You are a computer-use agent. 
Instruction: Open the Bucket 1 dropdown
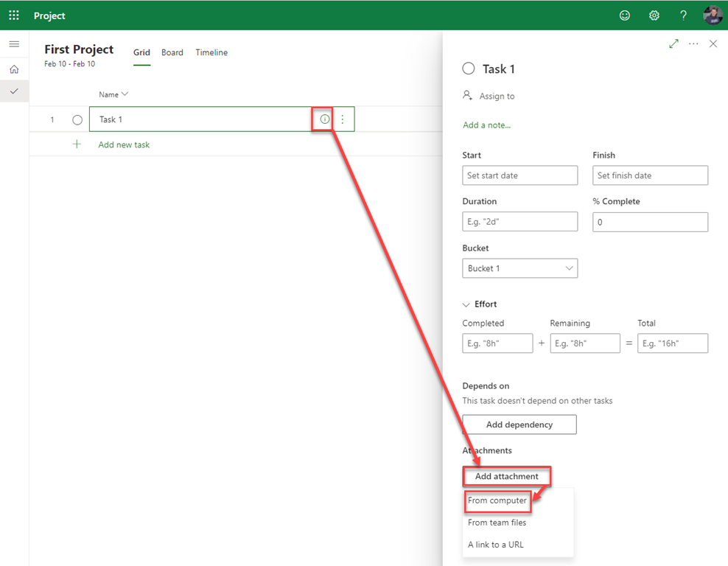[519, 268]
